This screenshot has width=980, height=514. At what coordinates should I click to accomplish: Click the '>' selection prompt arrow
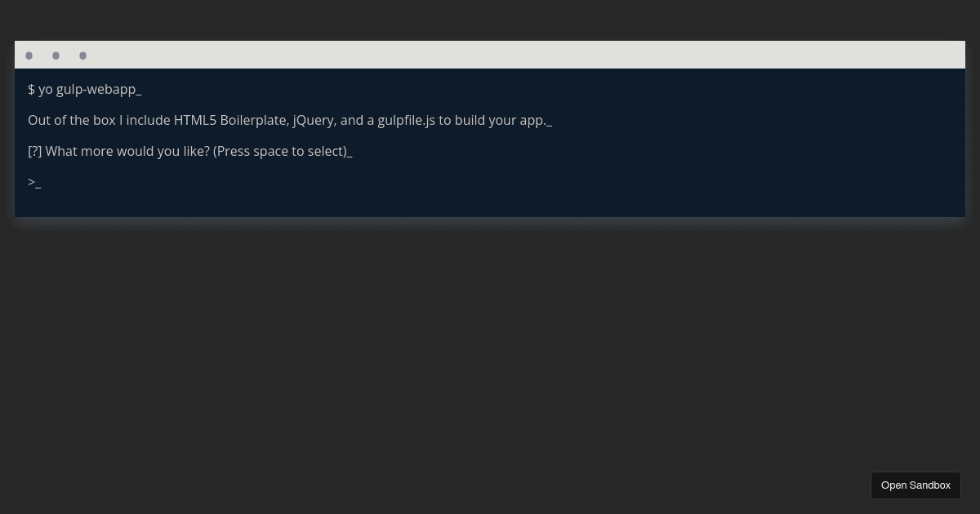[30, 181]
